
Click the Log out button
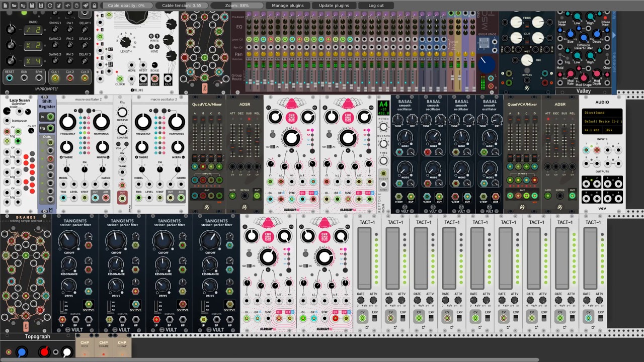pyautogui.click(x=376, y=6)
